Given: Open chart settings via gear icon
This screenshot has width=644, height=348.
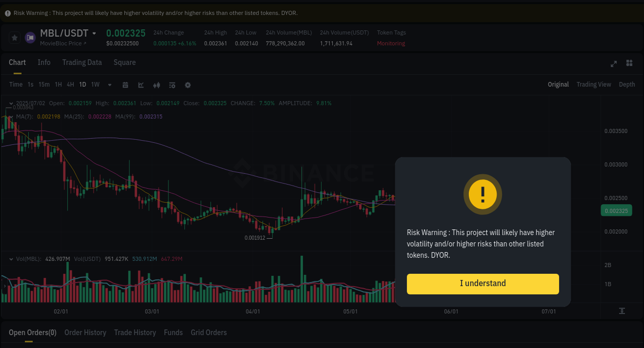Looking at the screenshot, I should pyautogui.click(x=188, y=85).
